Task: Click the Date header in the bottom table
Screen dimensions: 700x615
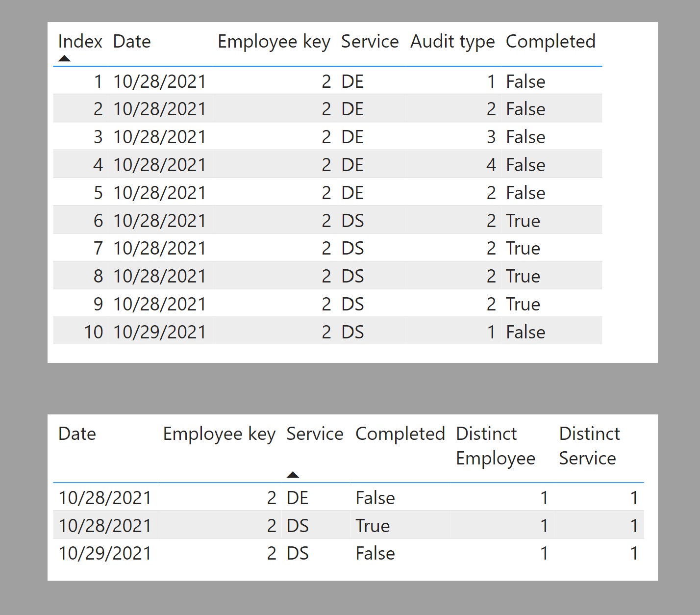Action: 77,434
